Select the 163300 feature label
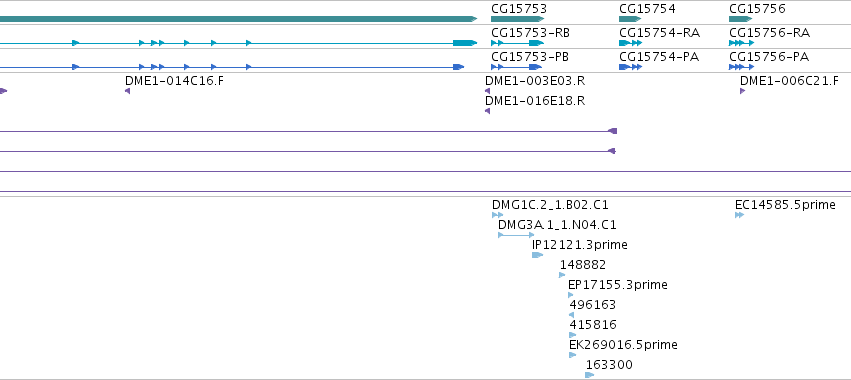The image size is (851, 380). click(609, 364)
